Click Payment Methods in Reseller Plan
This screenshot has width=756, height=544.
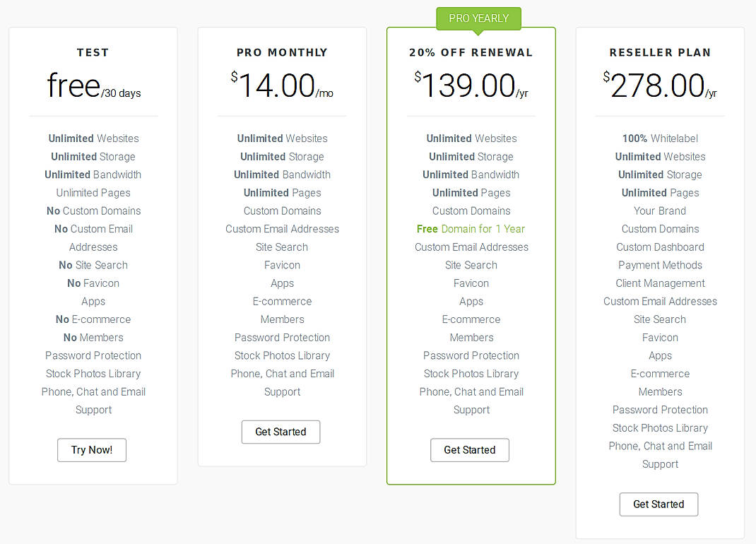660,265
